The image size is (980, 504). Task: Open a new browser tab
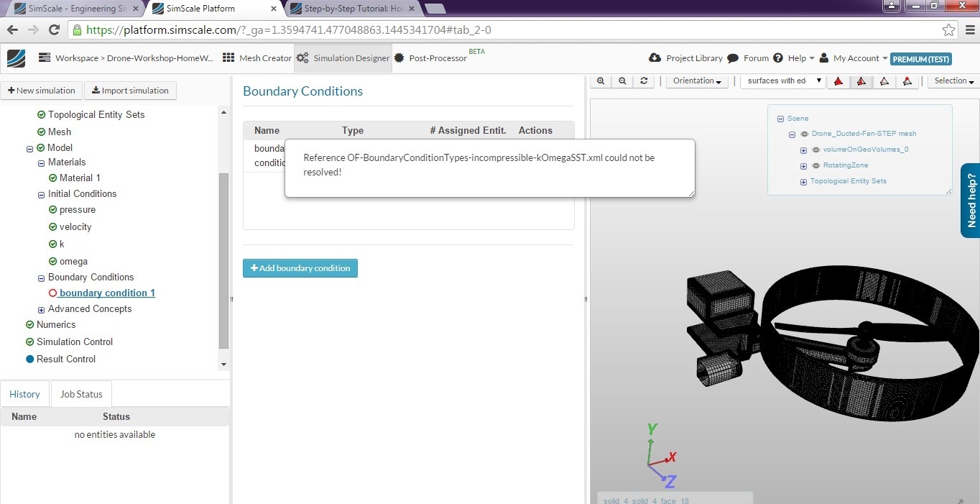pos(435,9)
